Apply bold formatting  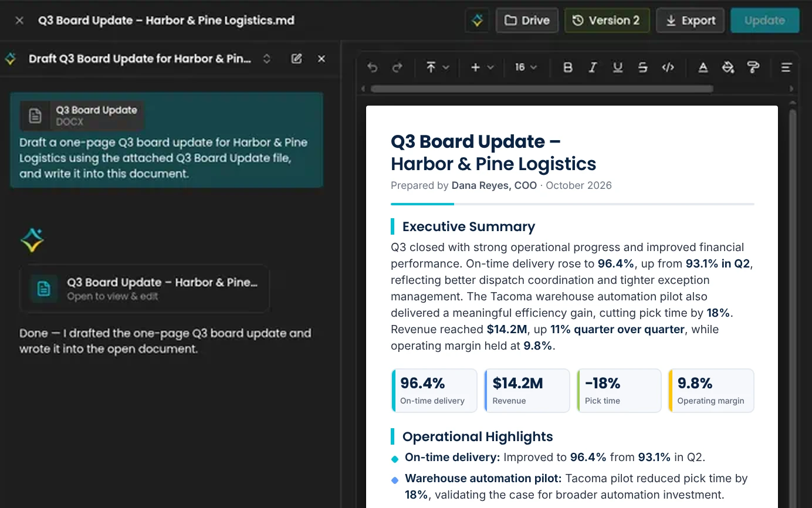567,67
